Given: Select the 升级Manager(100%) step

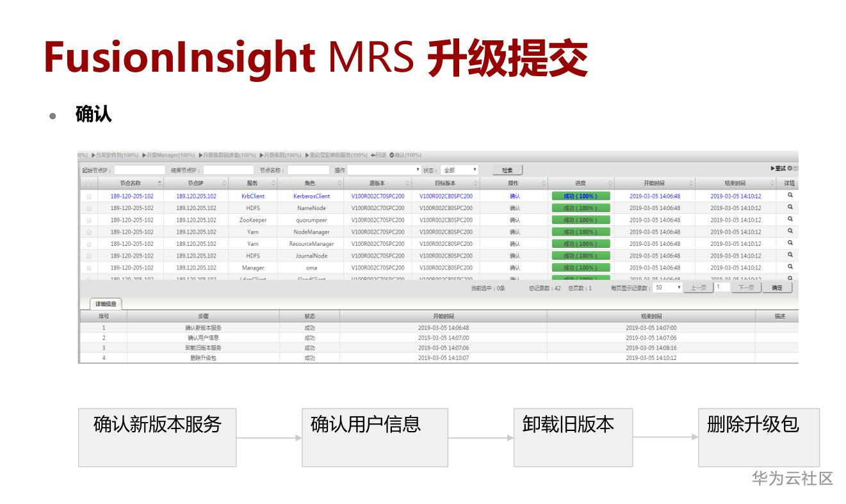Looking at the screenshot, I should click(168, 155).
